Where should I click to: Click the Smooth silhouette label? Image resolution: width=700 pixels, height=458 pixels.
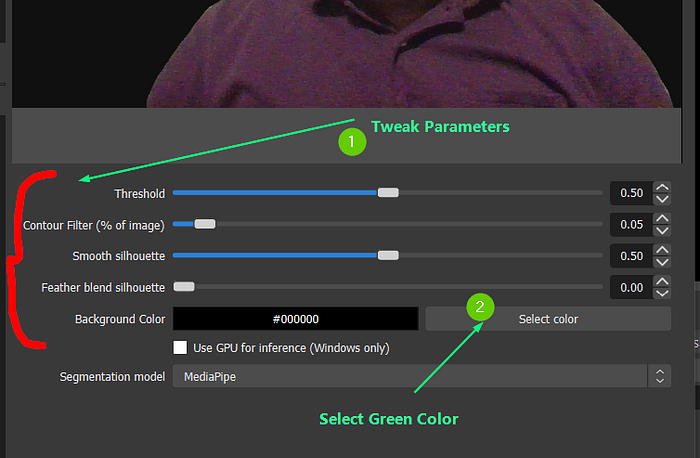click(x=119, y=256)
